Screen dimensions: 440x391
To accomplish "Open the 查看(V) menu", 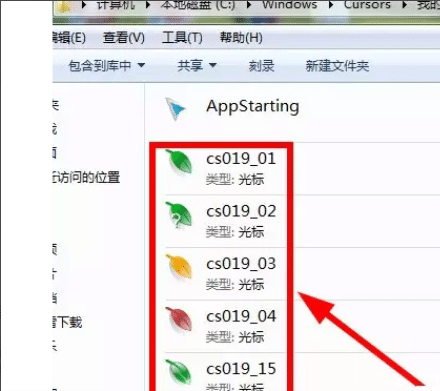I will point(124,37).
